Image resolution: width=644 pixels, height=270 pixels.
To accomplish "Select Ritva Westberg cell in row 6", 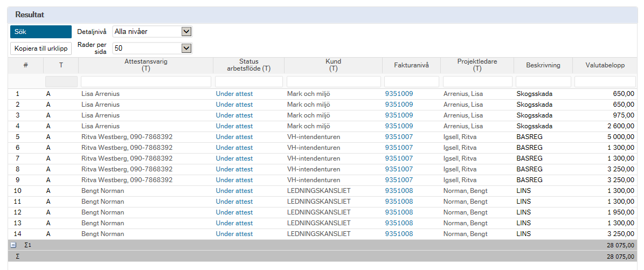I will point(127,148).
